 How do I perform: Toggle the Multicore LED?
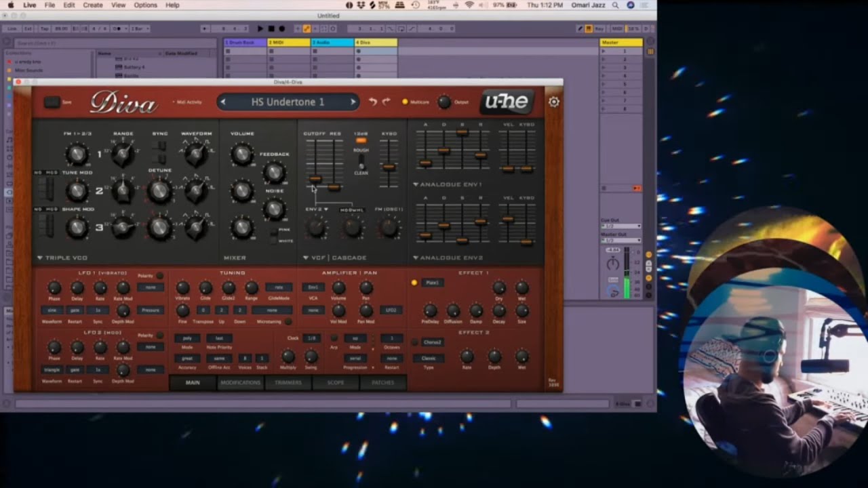tap(405, 102)
